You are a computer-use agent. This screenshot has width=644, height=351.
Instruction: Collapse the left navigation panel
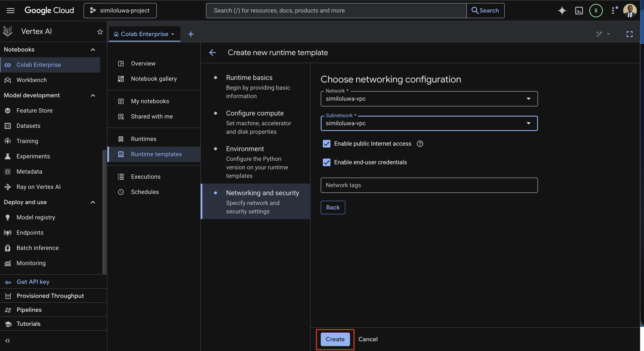click(x=7, y=341)
